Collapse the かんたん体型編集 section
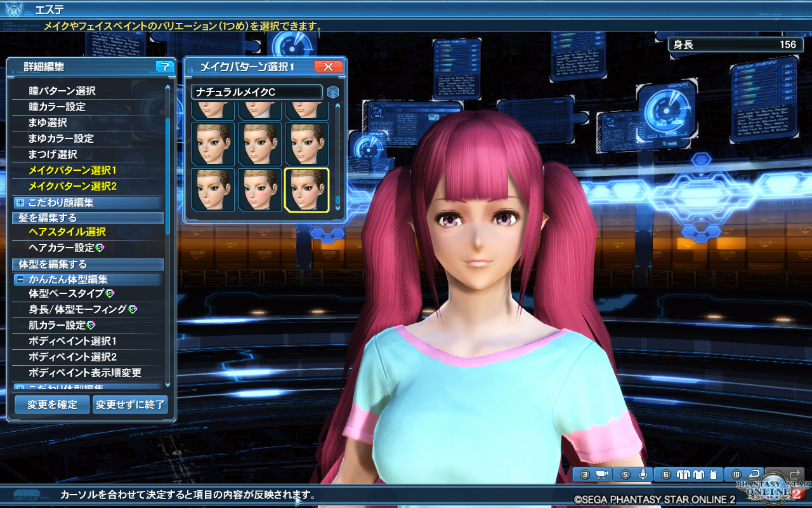The image size is (812, 508). coord(20,279)
